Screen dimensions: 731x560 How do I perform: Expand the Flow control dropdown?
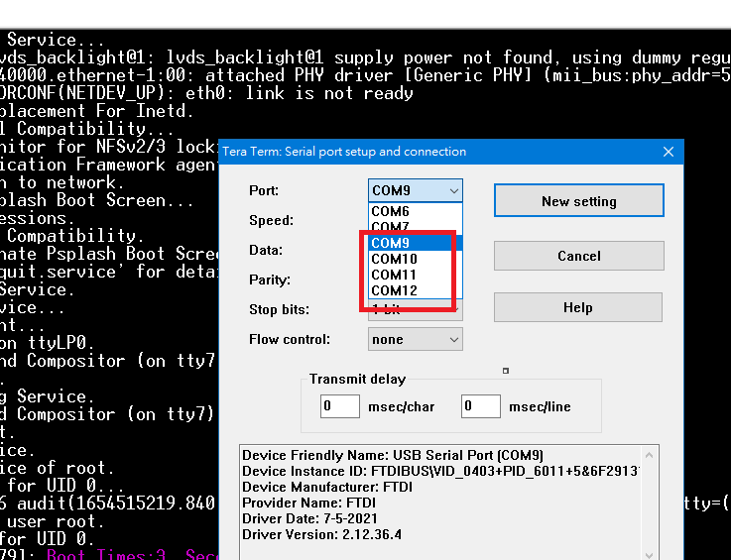point(453,339)
